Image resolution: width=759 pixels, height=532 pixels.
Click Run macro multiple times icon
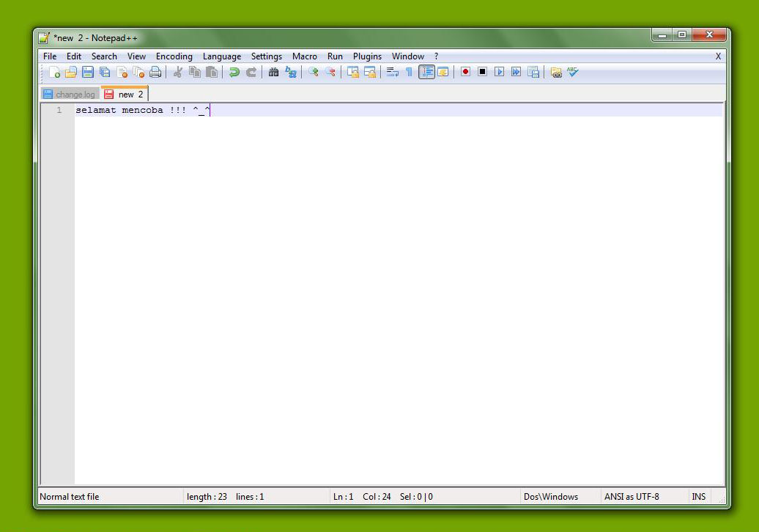pos(516,72)
